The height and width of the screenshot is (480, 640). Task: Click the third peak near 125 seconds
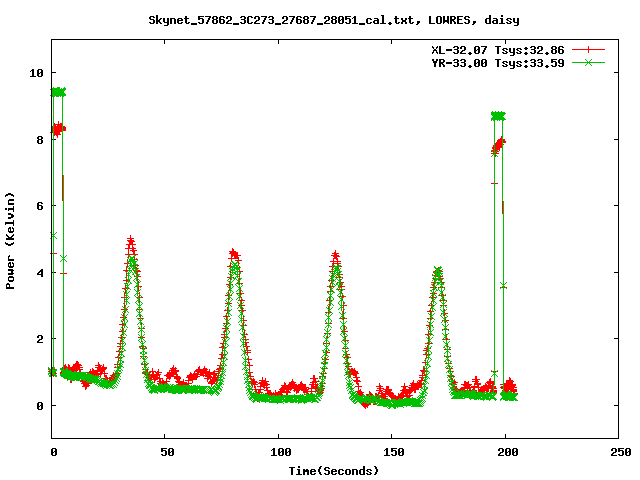[336, 257]
